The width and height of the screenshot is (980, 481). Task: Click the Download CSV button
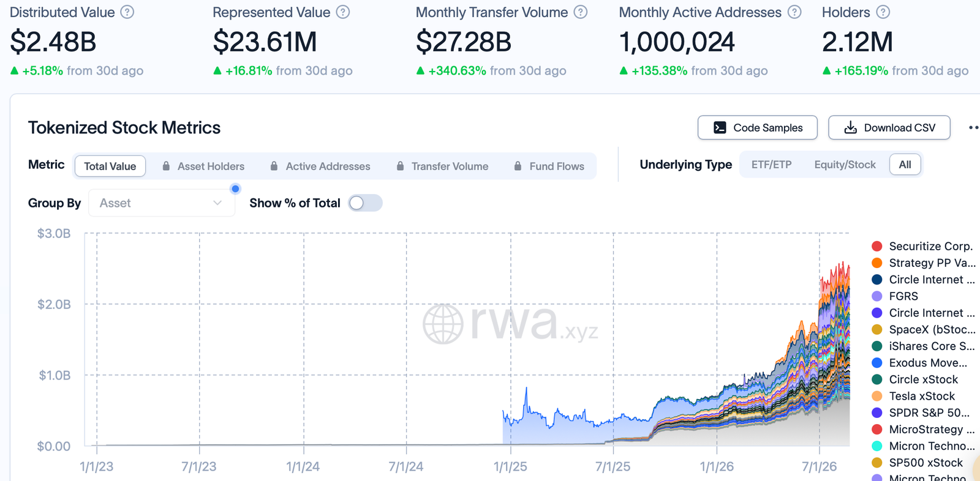(889, 128)
